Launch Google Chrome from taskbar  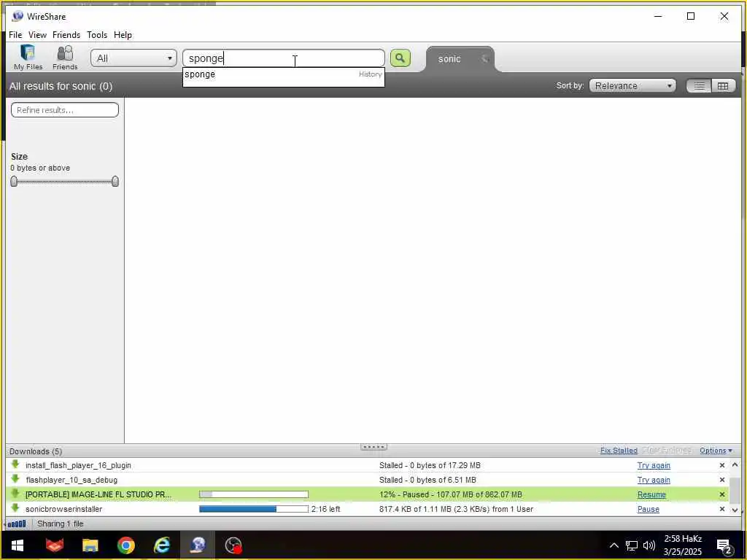pyautogui.click(x=126, y=545)
